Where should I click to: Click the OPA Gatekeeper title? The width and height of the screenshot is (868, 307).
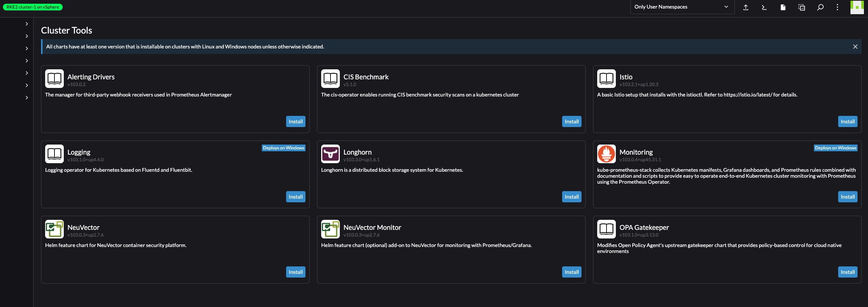tap(644, 227)
